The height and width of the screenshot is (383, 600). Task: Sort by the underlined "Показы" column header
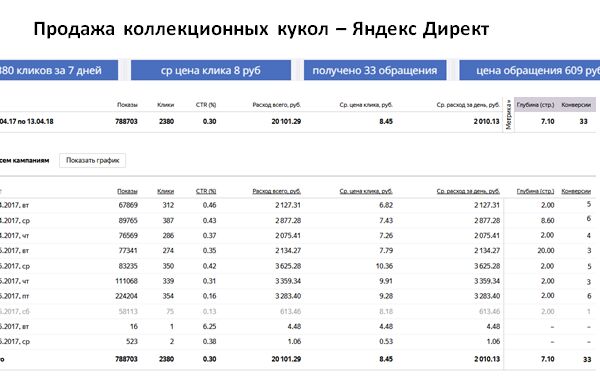coord(127,191)
